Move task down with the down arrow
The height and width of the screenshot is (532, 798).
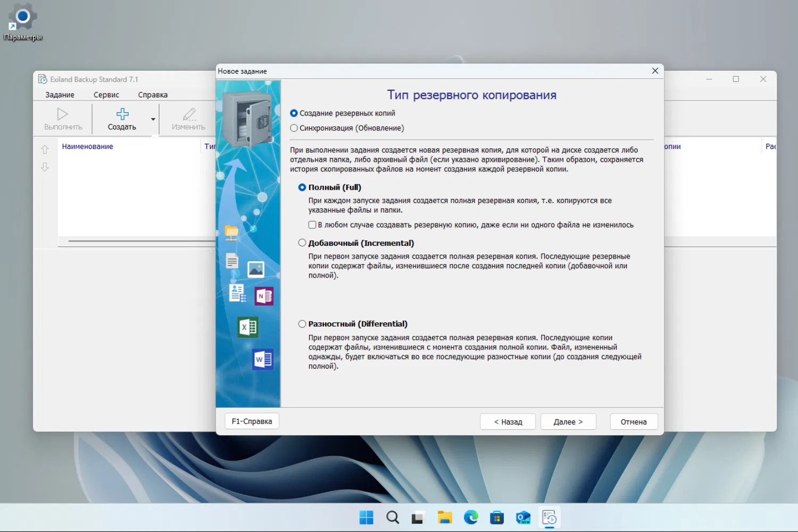click(x=45, y=167)
